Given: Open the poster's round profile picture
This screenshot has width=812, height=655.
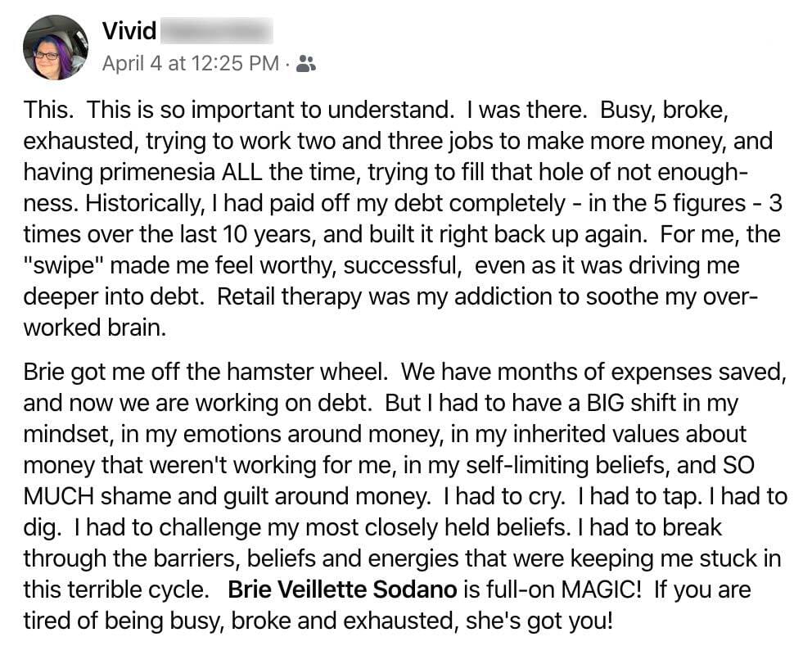Looking at the screenshot, I should pyautogui.click(x=56, y=47).
